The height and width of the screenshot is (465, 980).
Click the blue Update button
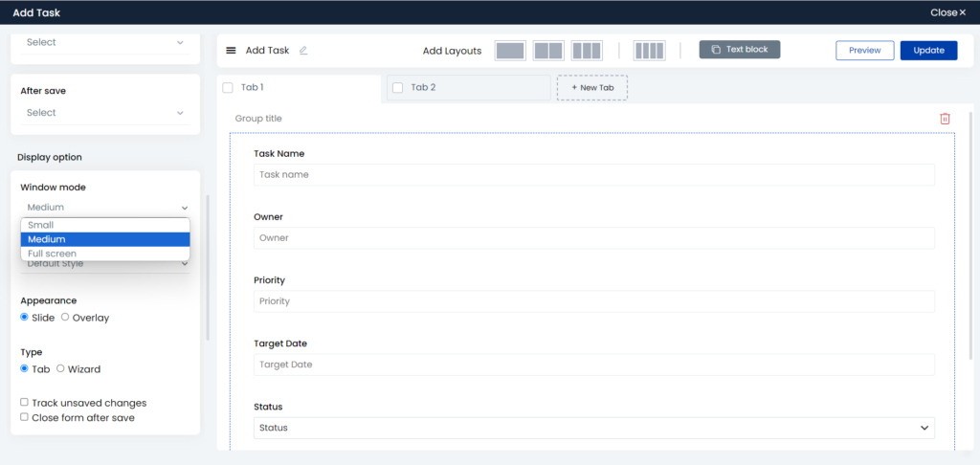pyautogui.click(x=928, y=51)
